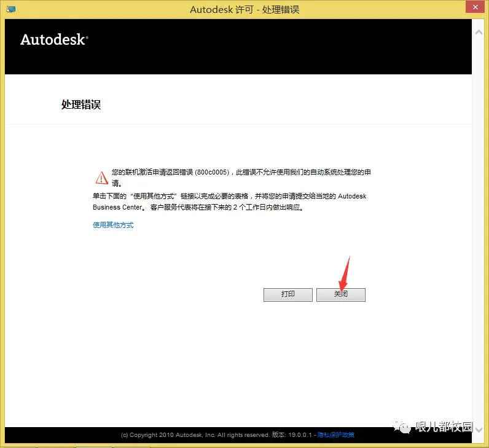Viewport: 489px width, 448px height.
Task: Open the 使用其他方式 link
Action: (113, 225)
